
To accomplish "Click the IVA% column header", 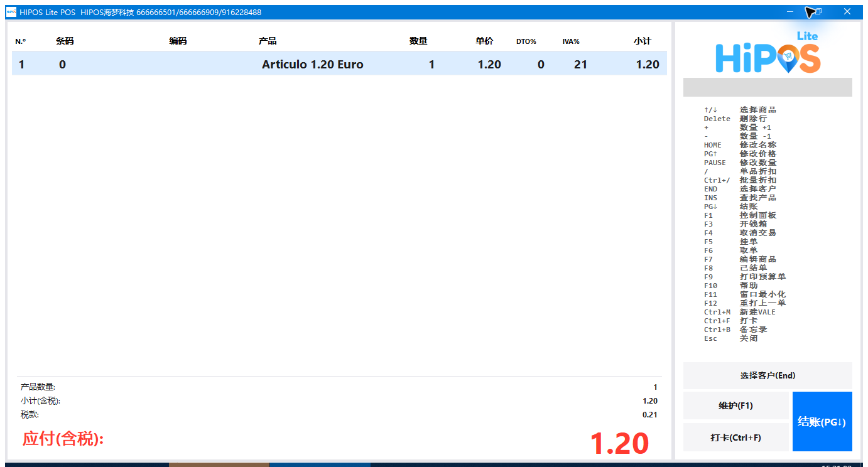I will 571,41.
